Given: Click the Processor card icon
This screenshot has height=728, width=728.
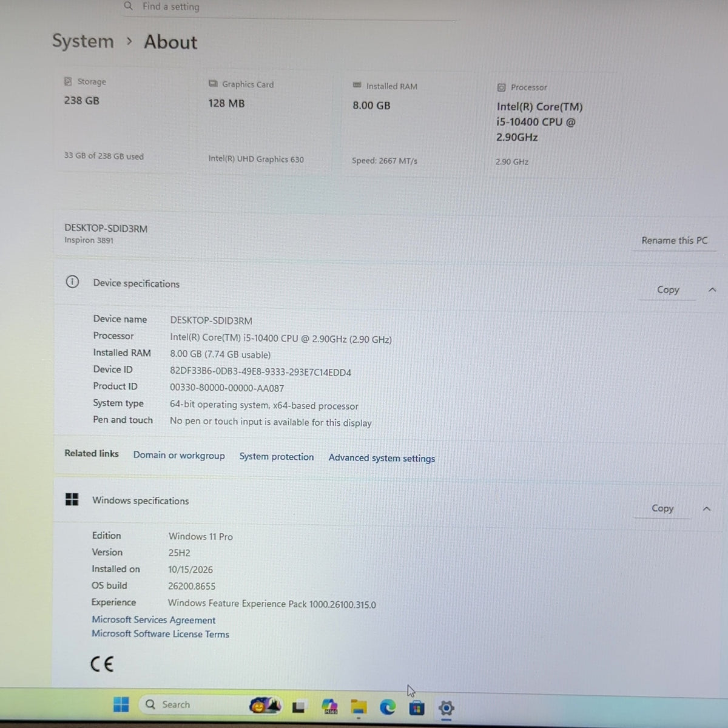Looking at the screenshot, I should (x=501, y=87).
